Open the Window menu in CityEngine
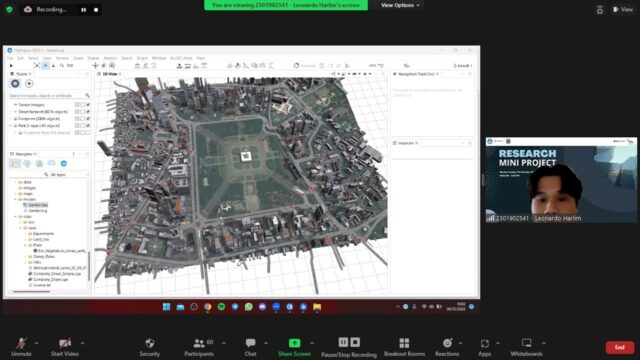Image resolution: width=640 pixels, height=360 pixels. (159, 58)
